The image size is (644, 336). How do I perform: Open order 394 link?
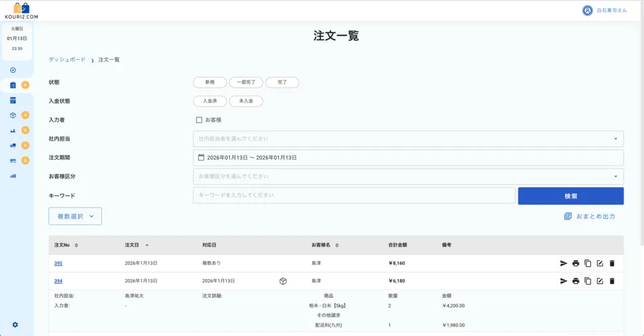point(59,281)
